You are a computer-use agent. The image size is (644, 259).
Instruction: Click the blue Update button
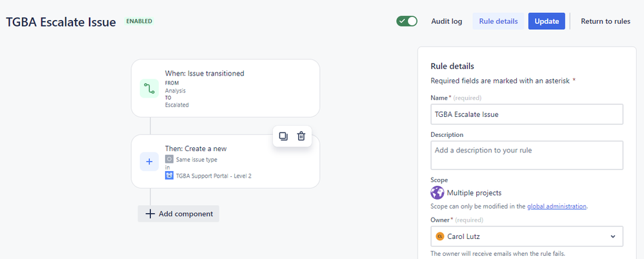(547, 21)
